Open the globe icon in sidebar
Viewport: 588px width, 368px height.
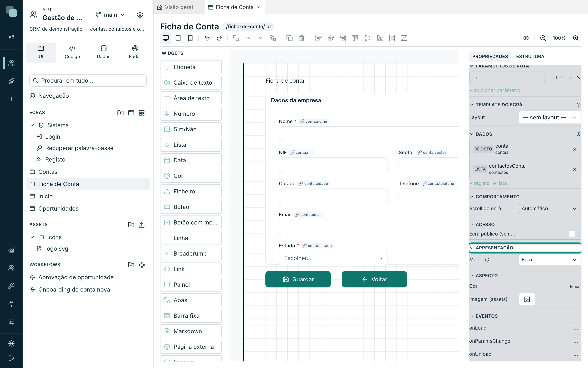11,343
